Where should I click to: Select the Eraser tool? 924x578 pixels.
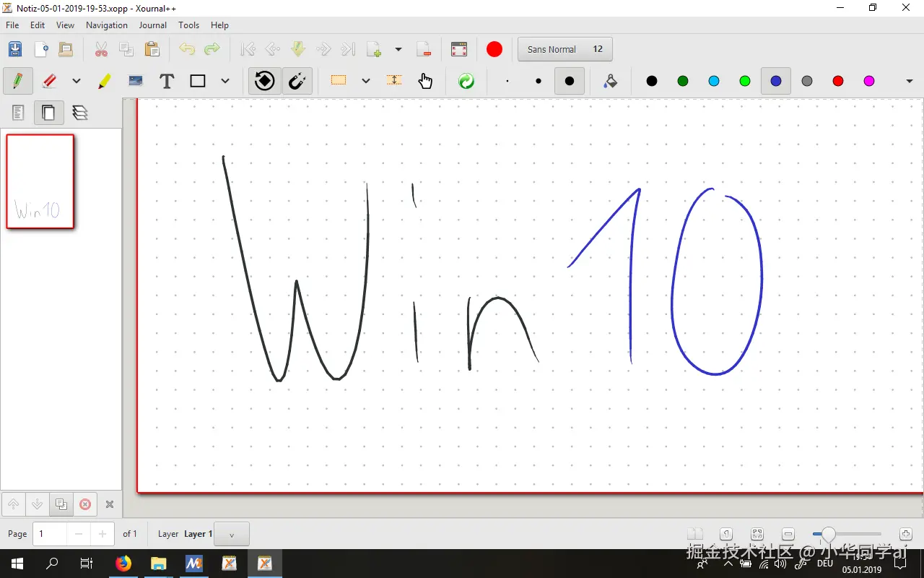[49, 81]
